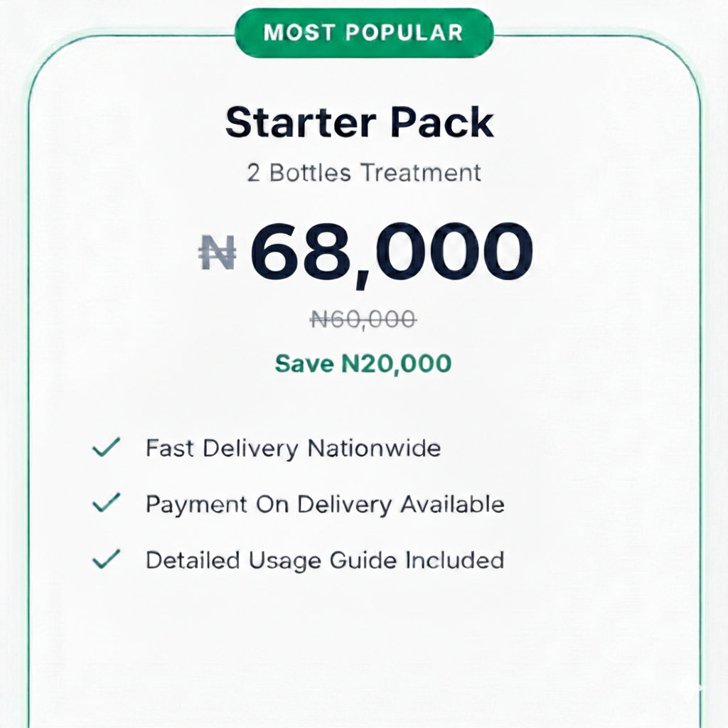
Task: Click the 2 Bottles Treatment subtitle
Action: coord(363,173)
